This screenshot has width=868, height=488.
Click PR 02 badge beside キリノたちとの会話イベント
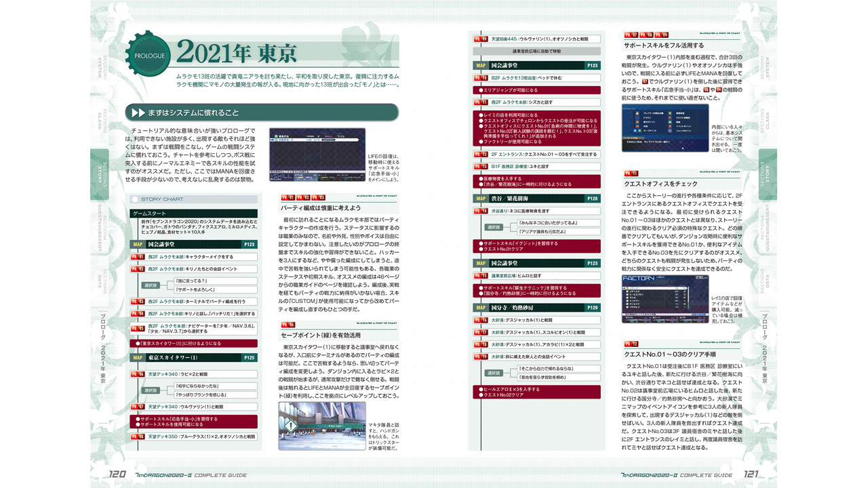[x=136, y=269]
